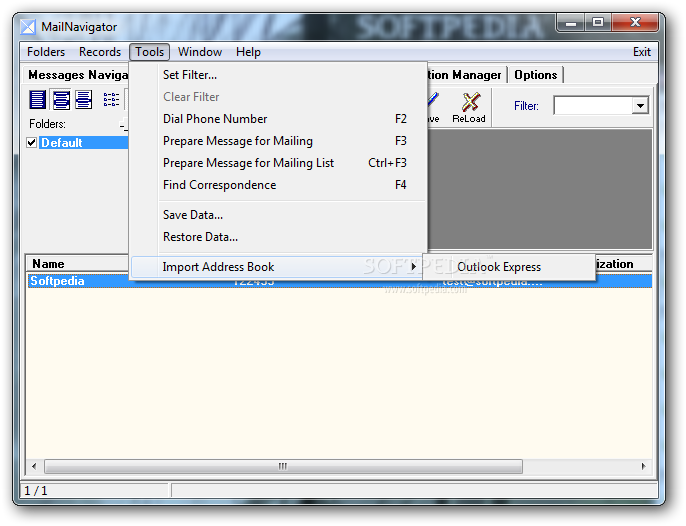Minimize the MailNavigator window
Image resolution: width=686 pixels, height=526 pixels.
(x=570, y=23)
